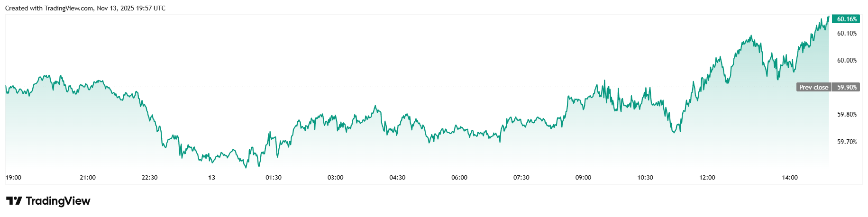Click the 'Prev close' label

tap(813, 87)
